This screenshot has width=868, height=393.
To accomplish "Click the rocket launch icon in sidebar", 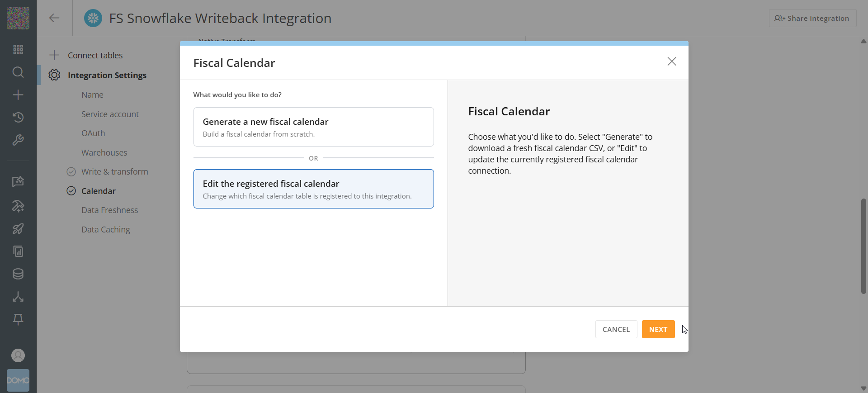I will coord(18,229).
